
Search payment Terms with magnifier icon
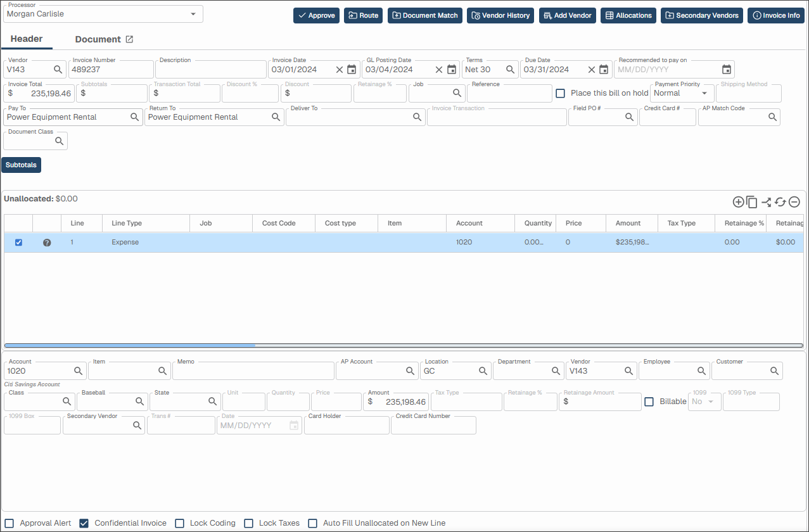511,69
